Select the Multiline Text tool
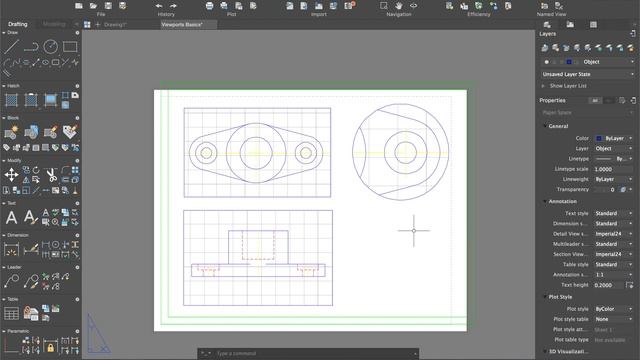 pyautogui.click(x=11, y=218)
